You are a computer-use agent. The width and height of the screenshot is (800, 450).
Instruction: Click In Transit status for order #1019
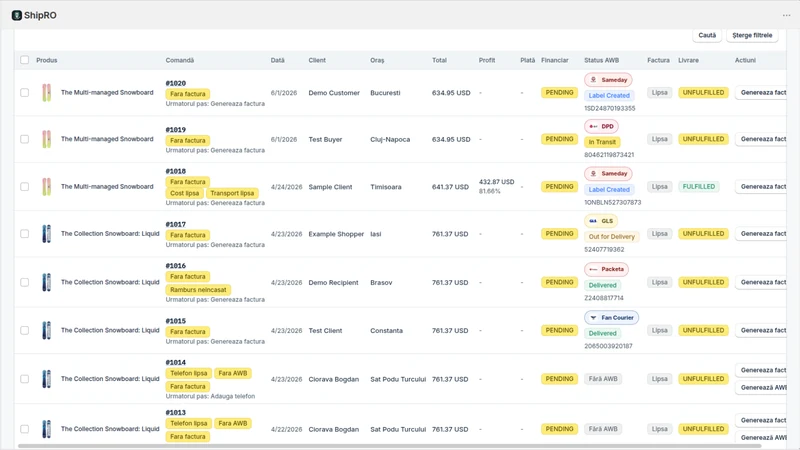tap(602, 142)
